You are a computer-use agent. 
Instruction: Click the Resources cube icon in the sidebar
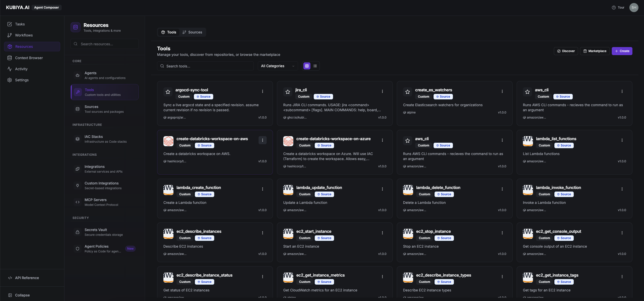10,47
